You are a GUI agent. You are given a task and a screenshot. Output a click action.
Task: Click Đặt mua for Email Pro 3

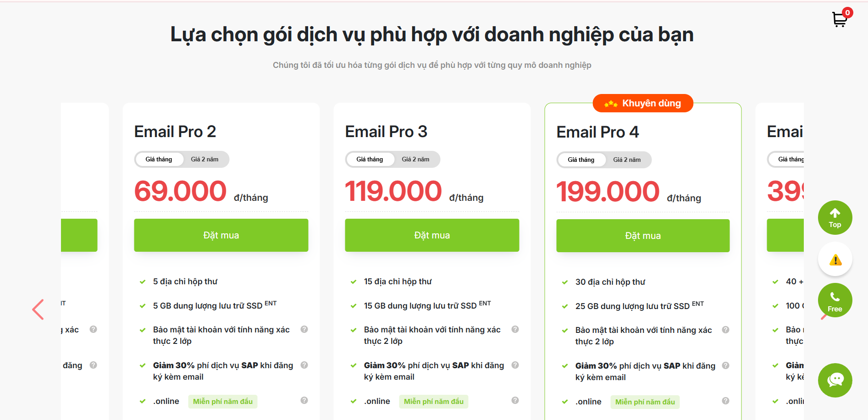point(432,235)
